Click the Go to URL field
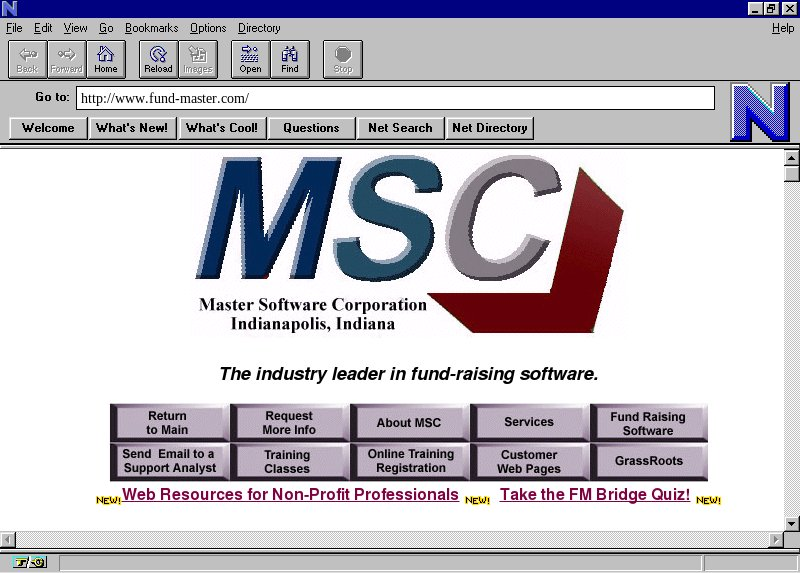 coord(395,98)
